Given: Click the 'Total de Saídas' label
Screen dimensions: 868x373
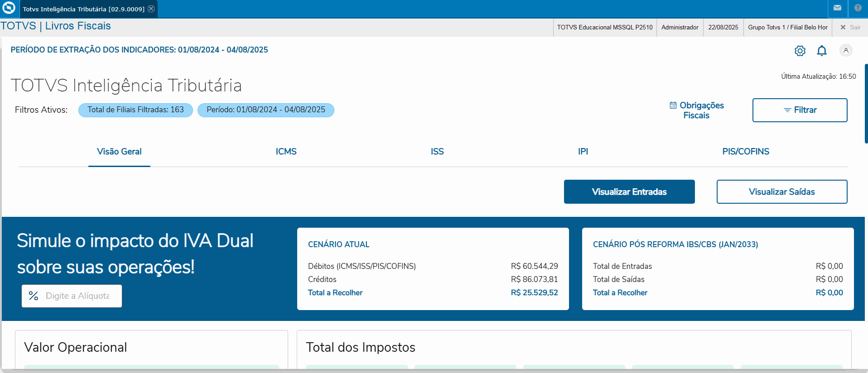Looking at the screenshot, I should click(619, 279).
